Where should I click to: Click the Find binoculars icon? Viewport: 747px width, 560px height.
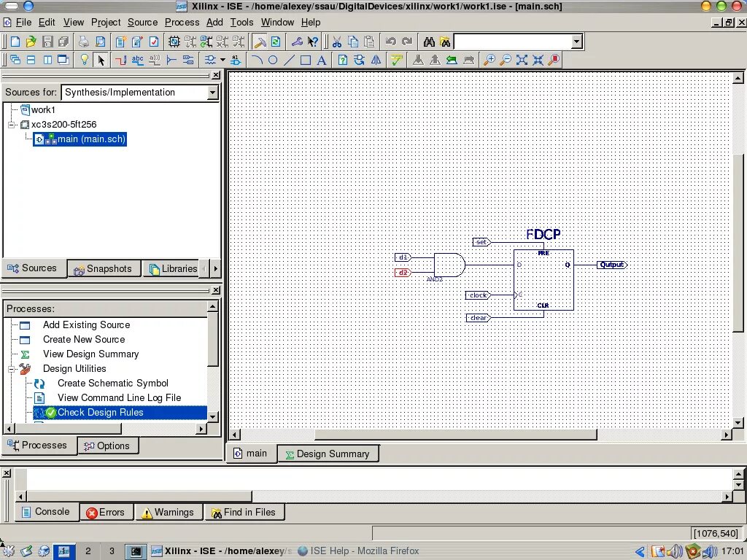[429, 42]
